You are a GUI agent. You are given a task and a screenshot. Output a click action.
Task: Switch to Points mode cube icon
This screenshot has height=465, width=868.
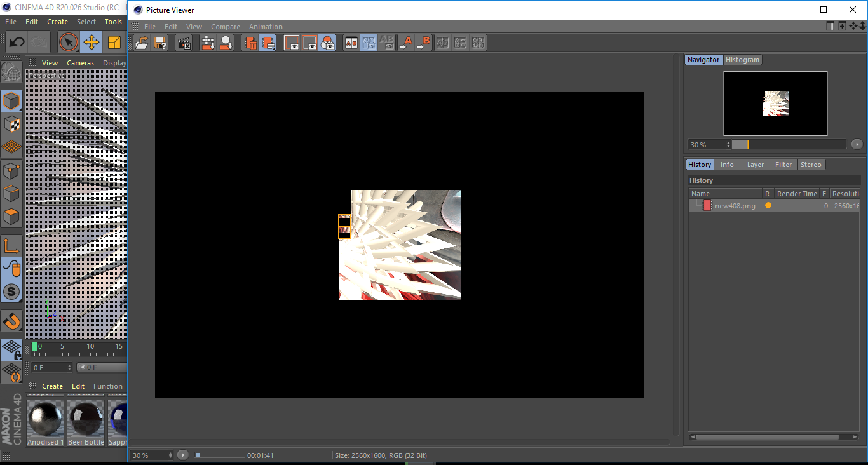(x=11, y=170)
